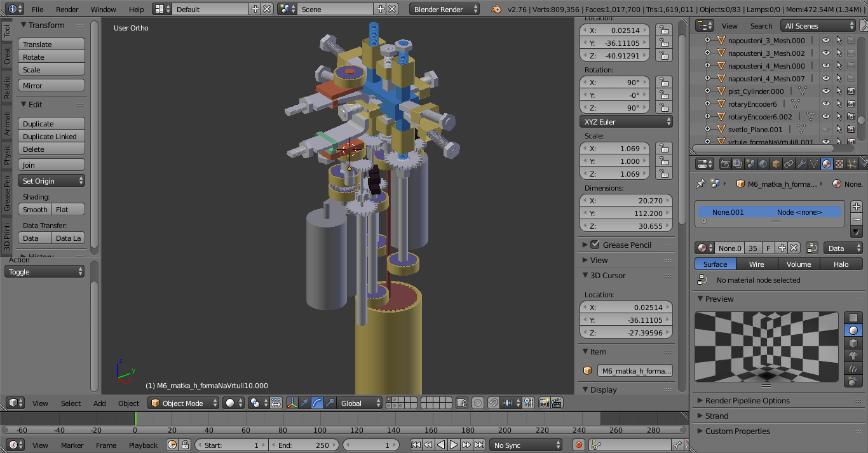Open the No Sync playback dropdown
The image size is (868, 453).
pyautogui.click(x=526, y=445)
